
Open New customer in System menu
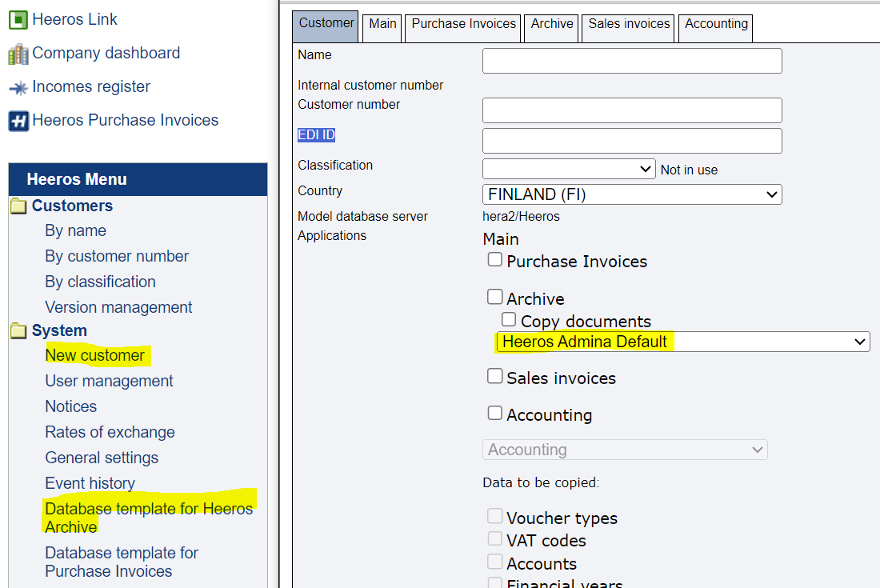click(95, 356)
